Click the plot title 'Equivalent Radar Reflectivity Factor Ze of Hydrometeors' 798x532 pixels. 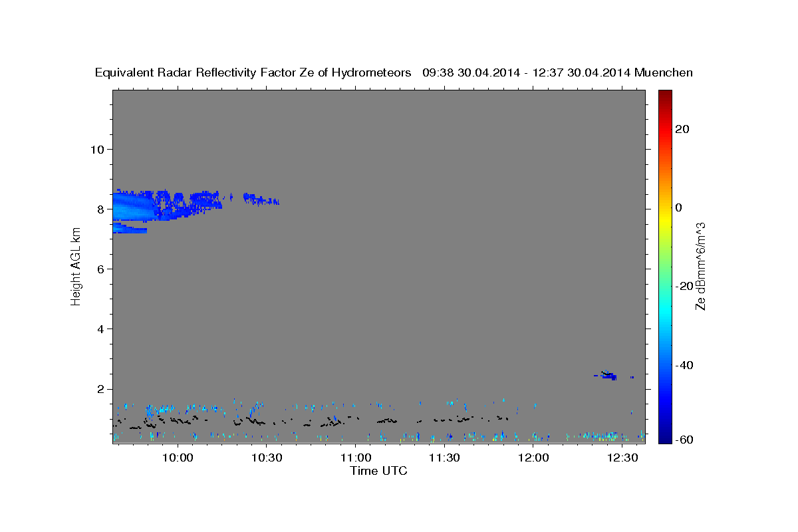point(253,73)
